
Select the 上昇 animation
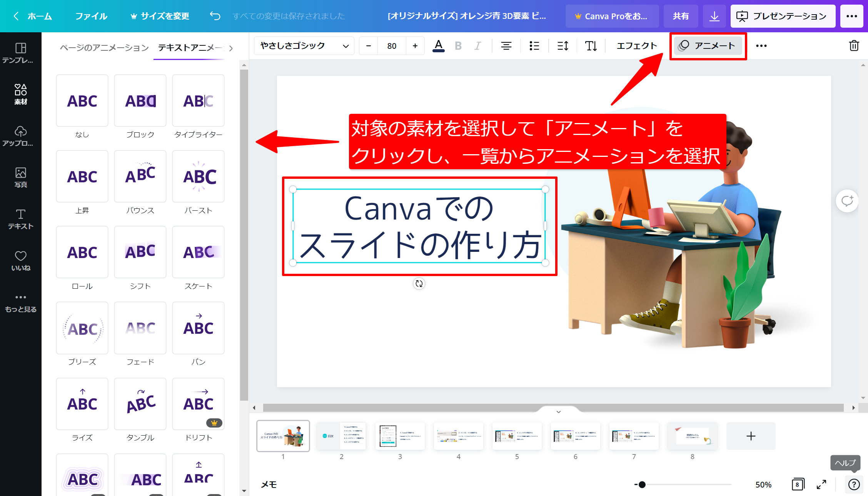[x=82, y=176]
